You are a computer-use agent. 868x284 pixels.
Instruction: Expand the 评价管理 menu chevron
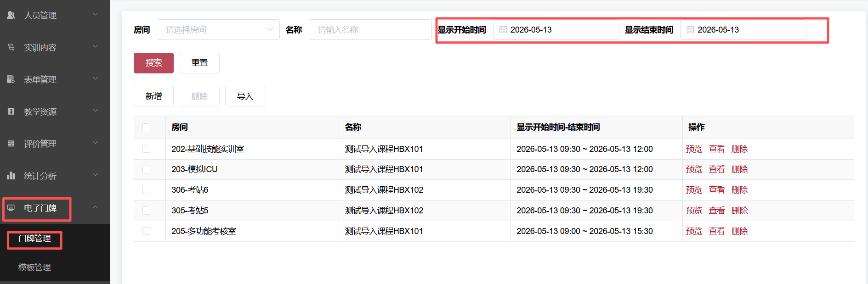point(96,143)
